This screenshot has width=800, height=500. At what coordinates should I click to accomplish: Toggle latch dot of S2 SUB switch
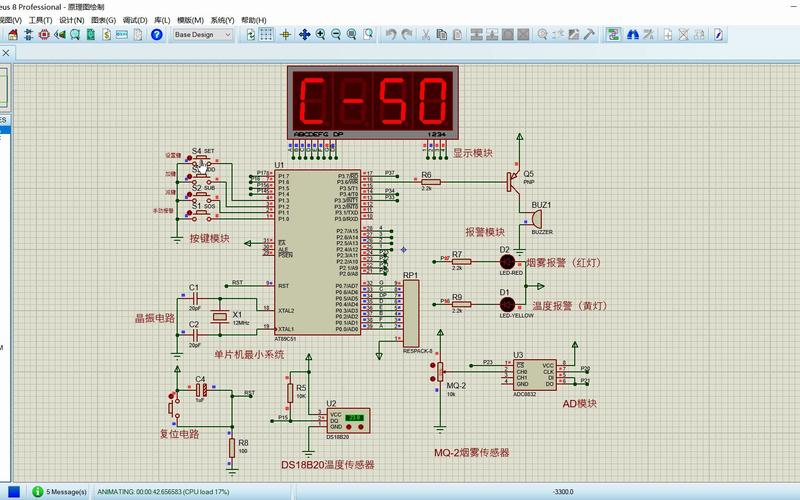tap(190, 195)
